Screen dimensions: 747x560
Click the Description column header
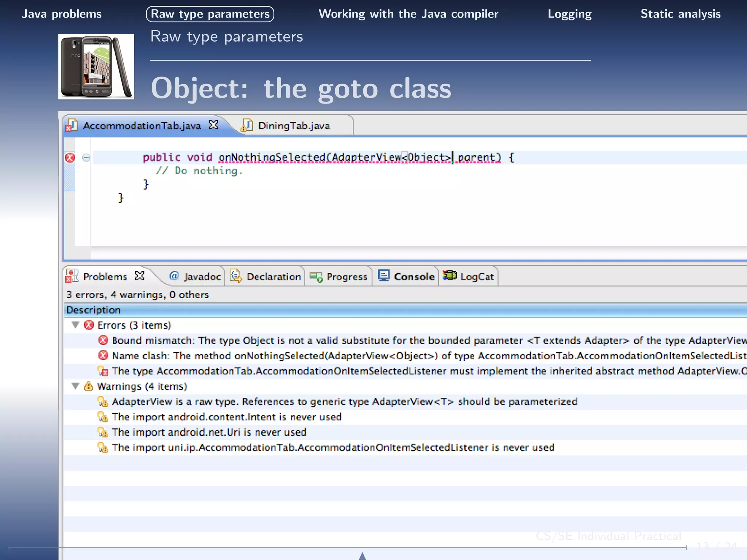[x=406, y=310]
